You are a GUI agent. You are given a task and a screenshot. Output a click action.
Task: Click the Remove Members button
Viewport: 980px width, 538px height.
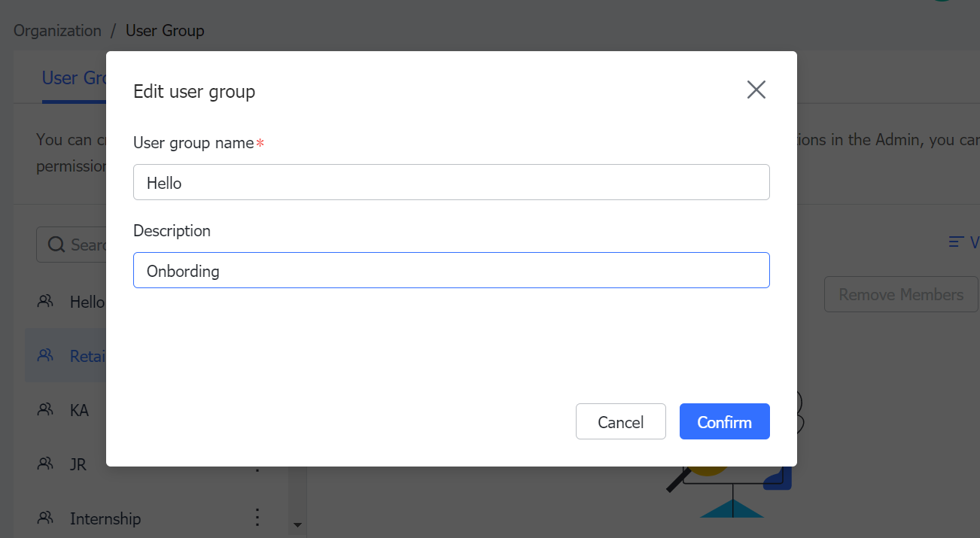pos(901,294)
